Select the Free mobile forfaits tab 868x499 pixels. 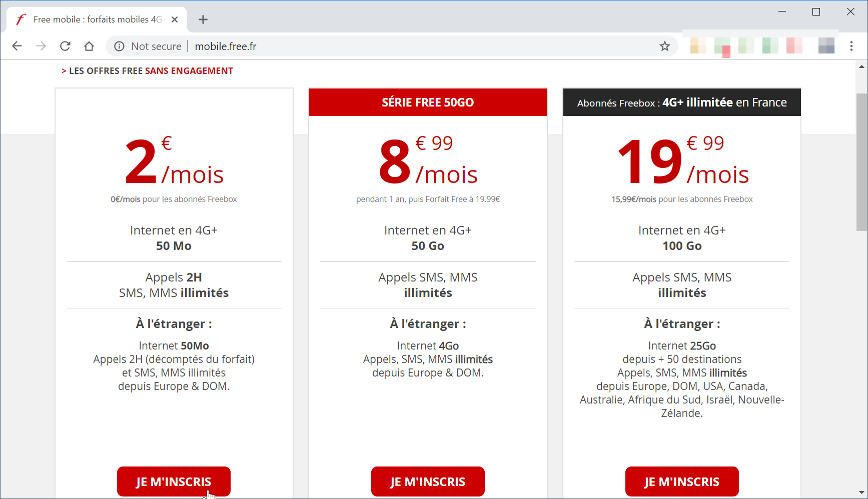coord(97,19)
